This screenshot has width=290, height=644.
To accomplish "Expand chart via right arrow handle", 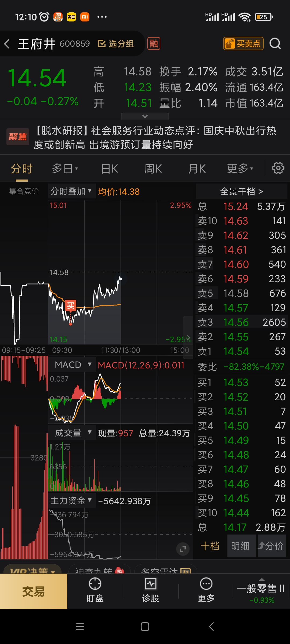I will (188, 338).
